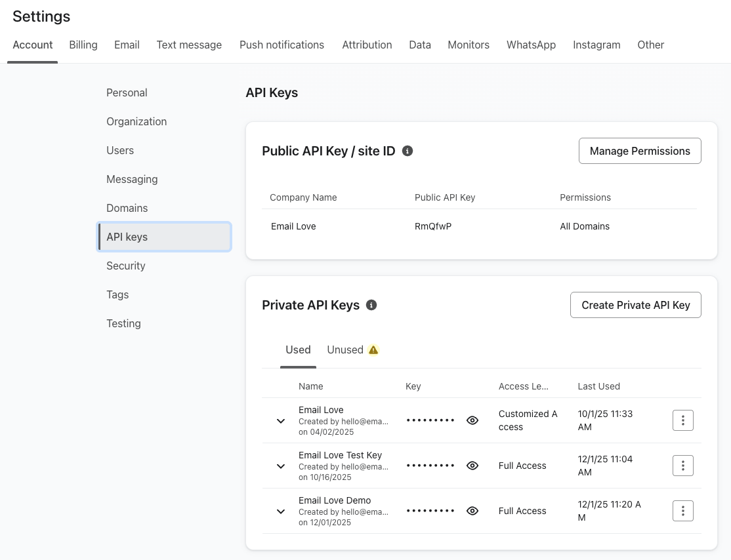The width and height of the screenshot is (731, 560).
Task: Click the Access Level column header
Action: 523,386
